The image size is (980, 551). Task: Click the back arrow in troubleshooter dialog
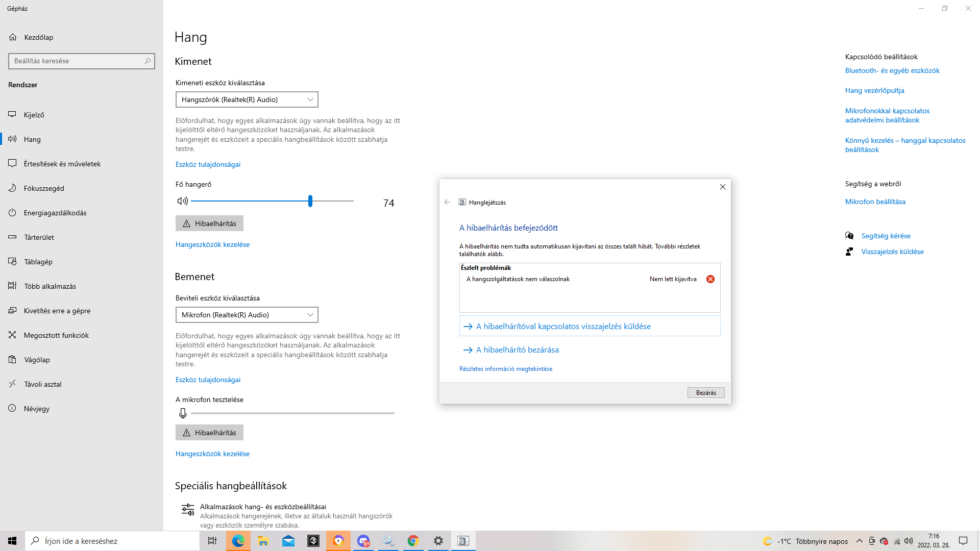447,202
